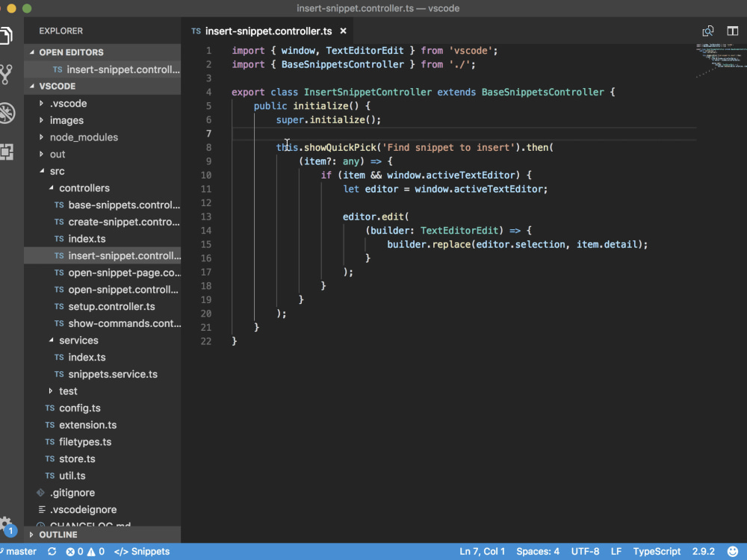This screenshot has height=560, width=747.
Task: Open the warnings count in status bar
Action: click(x=96, y=552)
